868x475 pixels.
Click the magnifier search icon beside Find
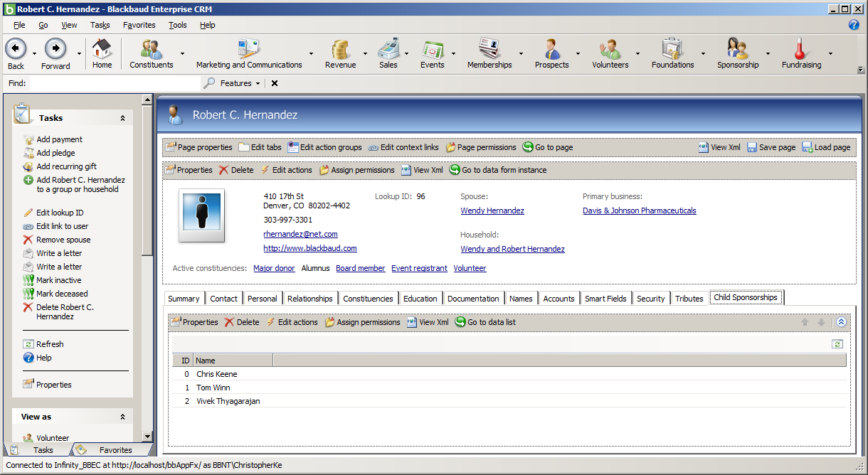click(x=209, y=83)
